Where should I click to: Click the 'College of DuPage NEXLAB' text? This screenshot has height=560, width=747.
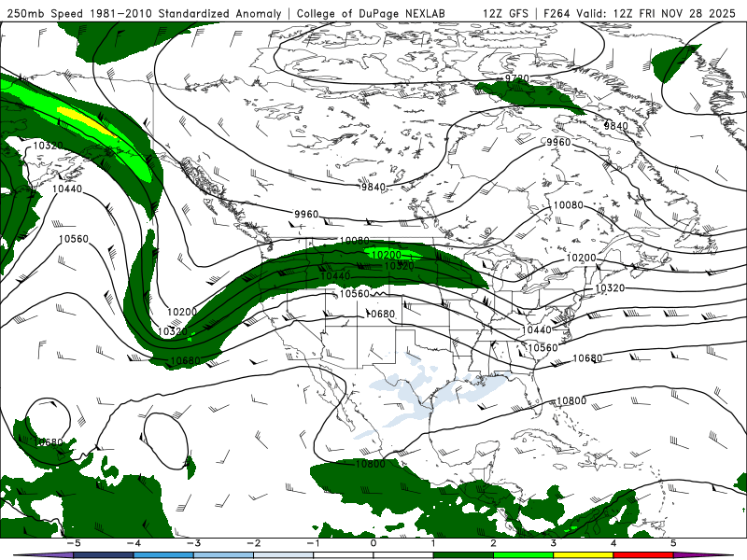[x=371, y=13]
